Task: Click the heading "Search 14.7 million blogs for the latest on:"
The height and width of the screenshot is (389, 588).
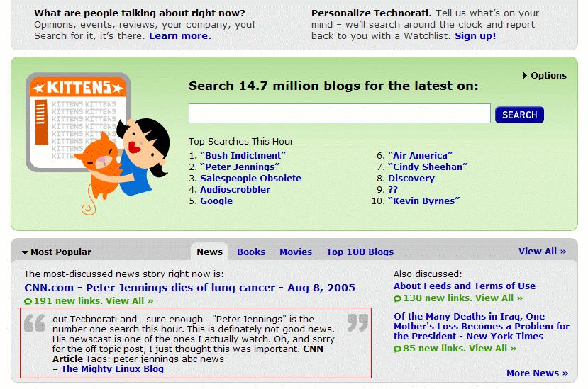Action: pos(333,86)
